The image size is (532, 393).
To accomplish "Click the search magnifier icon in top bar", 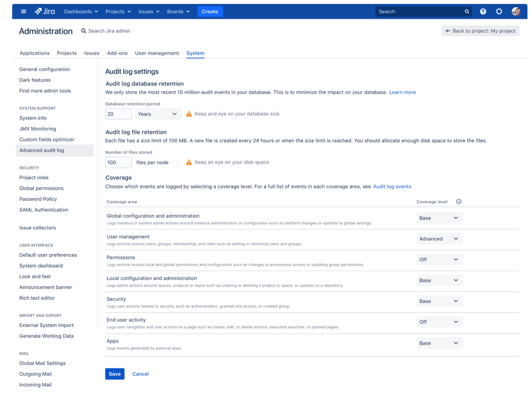I will coord(467,12).
